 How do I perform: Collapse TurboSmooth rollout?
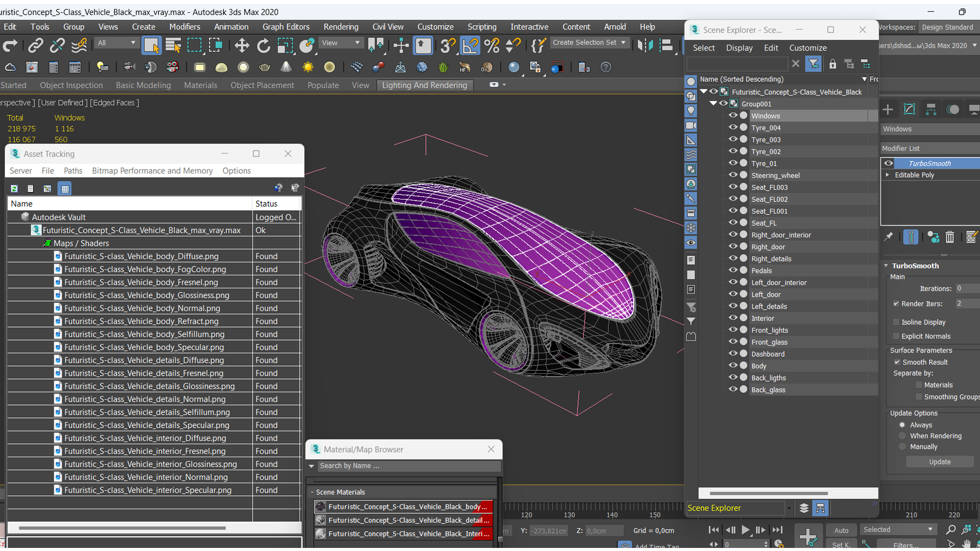(x=887, y=266)
